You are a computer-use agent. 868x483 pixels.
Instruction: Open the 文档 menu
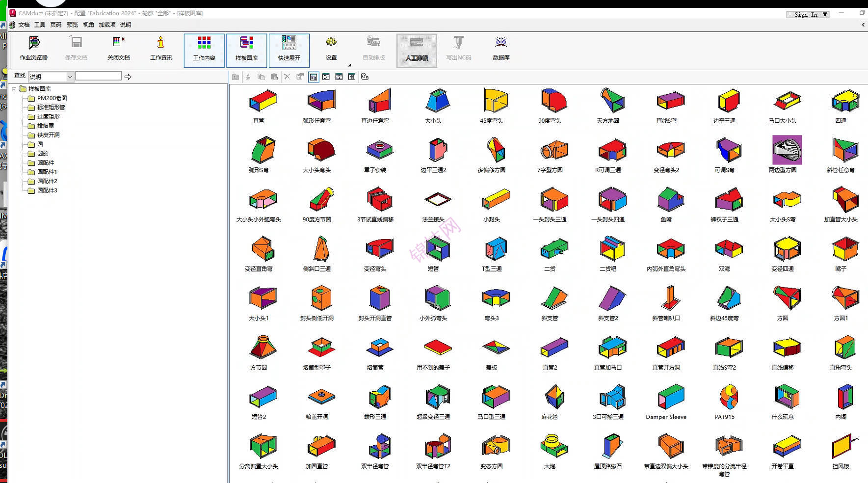tap(24, 25)
